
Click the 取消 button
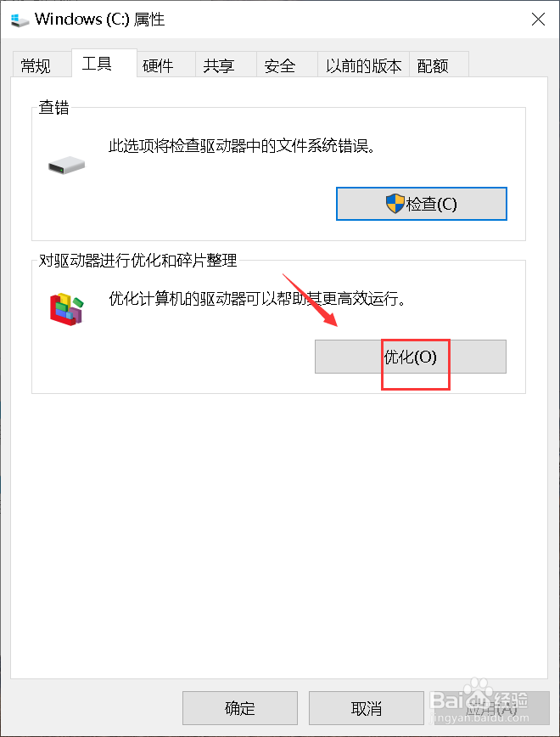tap(366, 708)
